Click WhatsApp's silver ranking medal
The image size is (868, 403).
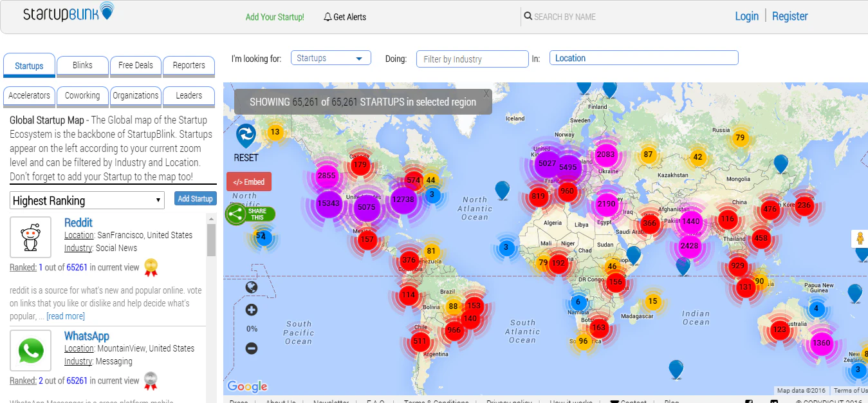[x=151, y=380]
